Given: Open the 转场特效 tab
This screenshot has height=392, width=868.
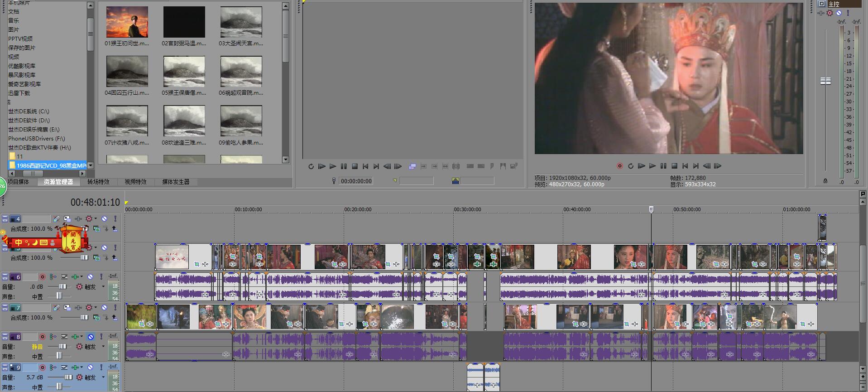Looking at the screenshot, I should [x=98, y=182].
